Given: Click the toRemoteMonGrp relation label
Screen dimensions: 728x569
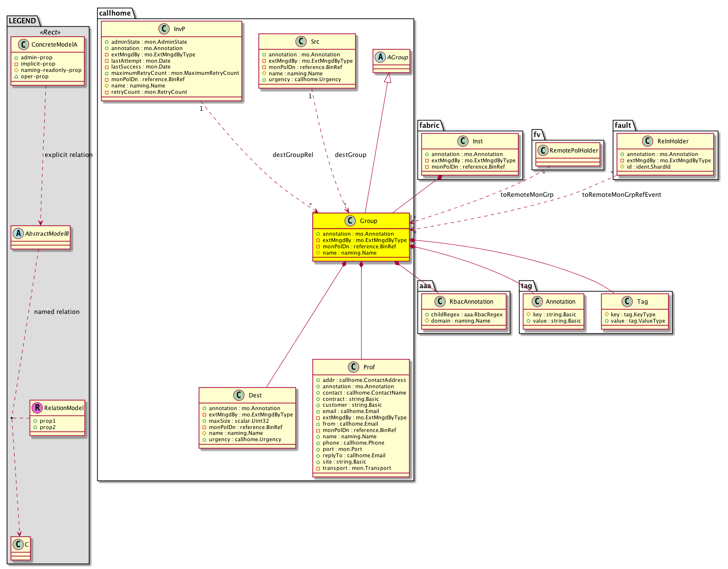Looking at the screenshot, I should tap(527, 195).
